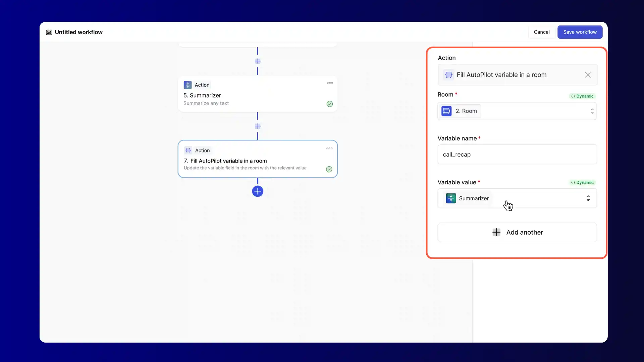The image size is (644, 362).
Task: Click curly braces icon on step 7
Action: 188,150
